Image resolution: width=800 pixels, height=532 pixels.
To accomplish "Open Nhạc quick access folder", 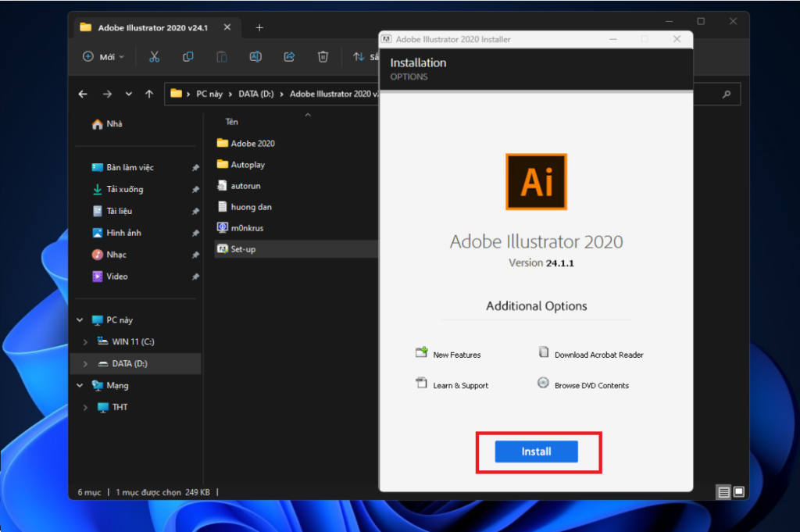I will coord(109,255).
